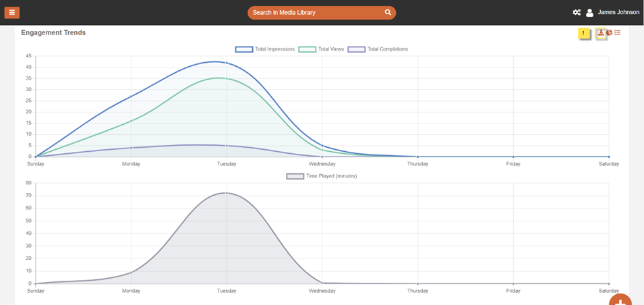Viewport: 644px width, 305px height.
Task: Open the James Johnson account menu
Action: tap(618, 12)
